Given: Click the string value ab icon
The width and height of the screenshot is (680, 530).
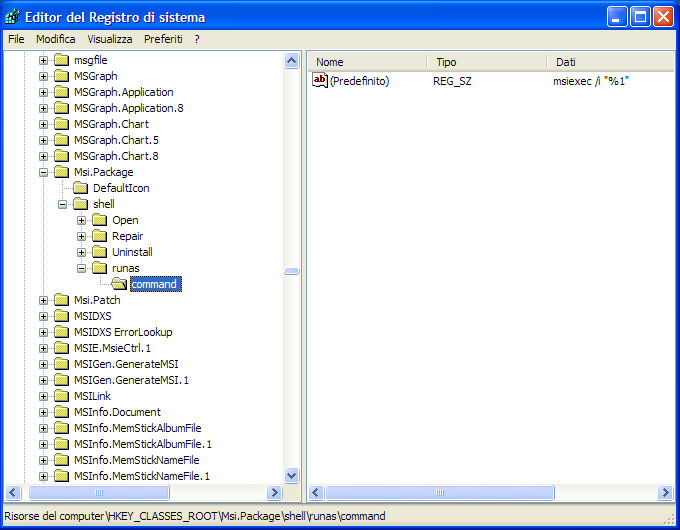Looking at the screenshot, I should click(320, 81).
